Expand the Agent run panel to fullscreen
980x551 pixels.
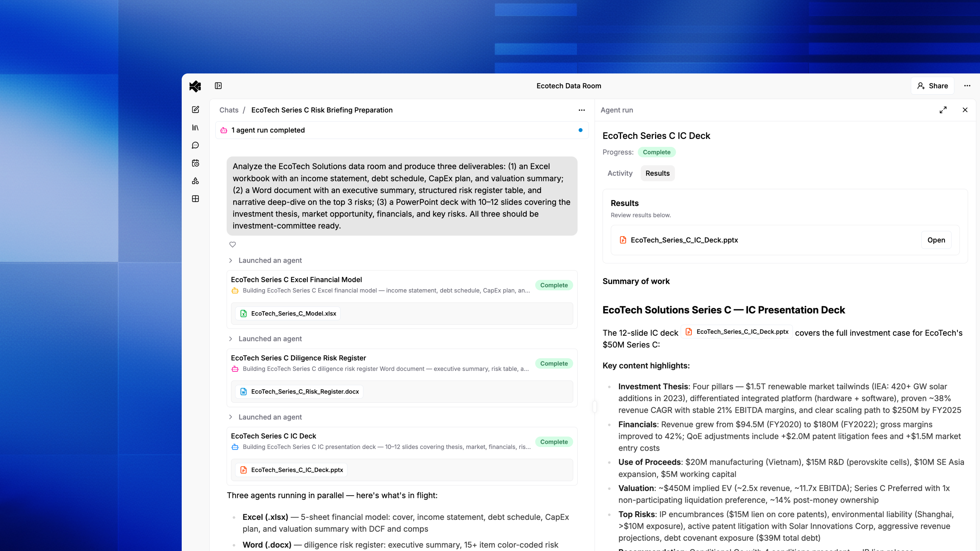pos(943,110)
